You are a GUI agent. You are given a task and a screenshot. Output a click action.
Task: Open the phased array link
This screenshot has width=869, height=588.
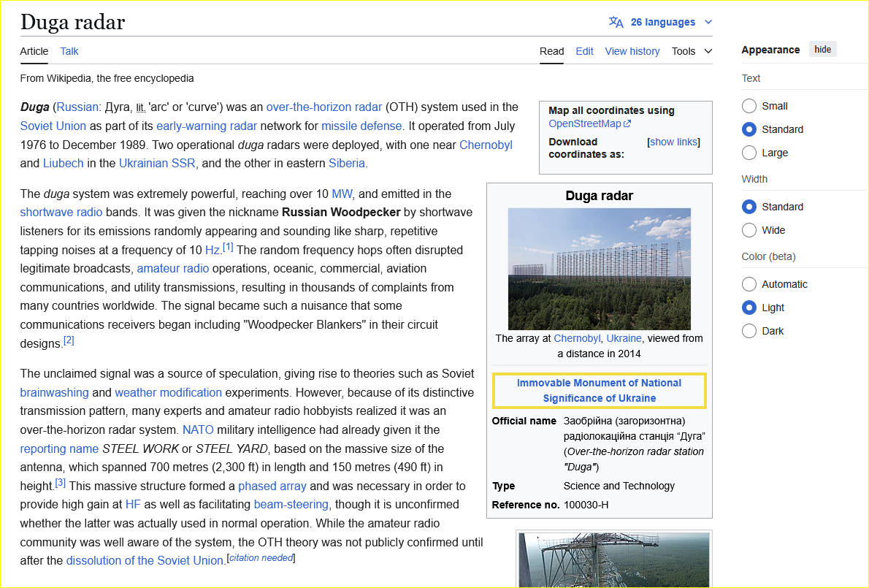coord(272,486)
